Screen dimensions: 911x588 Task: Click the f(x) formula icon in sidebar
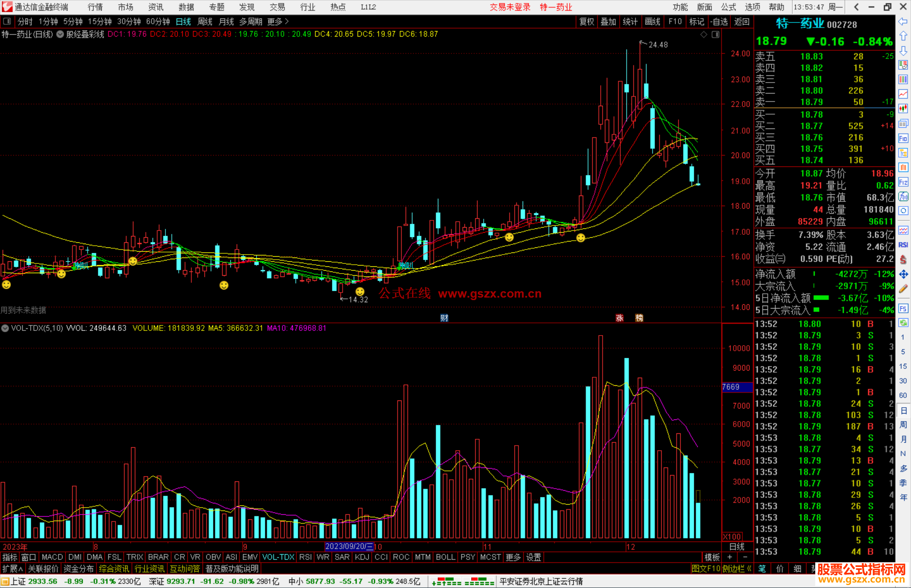click(x=903, y=197)
